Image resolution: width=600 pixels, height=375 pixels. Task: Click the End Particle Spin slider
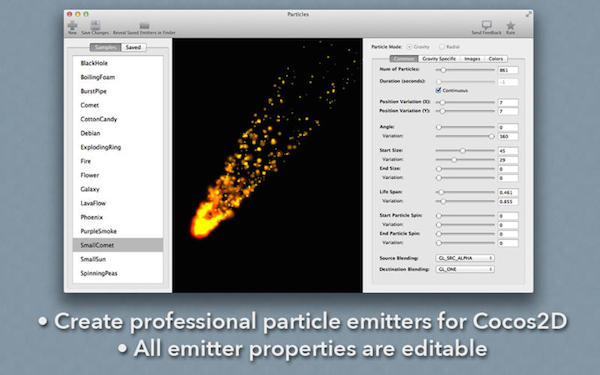coord(465,234)
